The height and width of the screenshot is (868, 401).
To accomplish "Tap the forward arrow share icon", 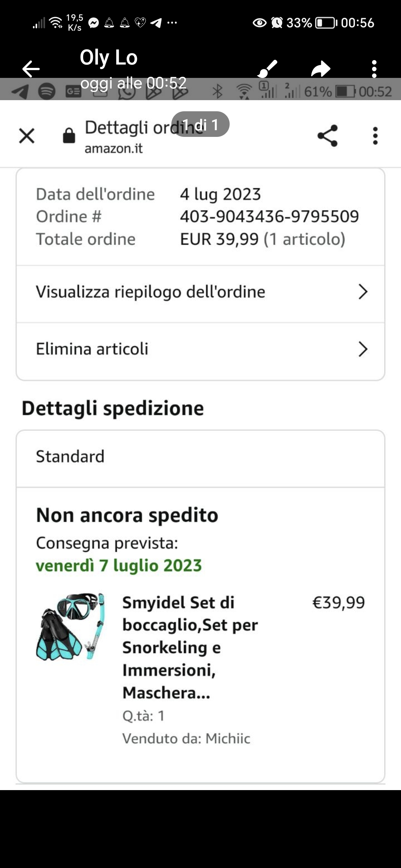I will click(321, 69).
